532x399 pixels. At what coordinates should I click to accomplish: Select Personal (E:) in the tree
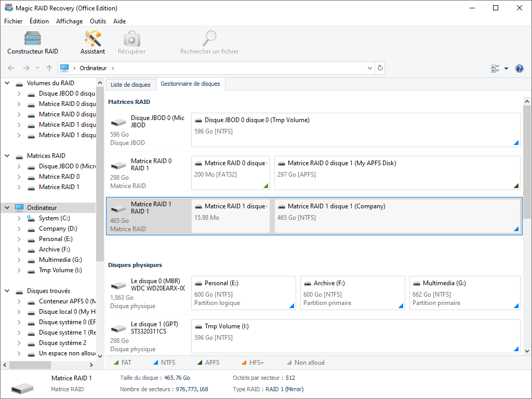[x=56, y=239]
